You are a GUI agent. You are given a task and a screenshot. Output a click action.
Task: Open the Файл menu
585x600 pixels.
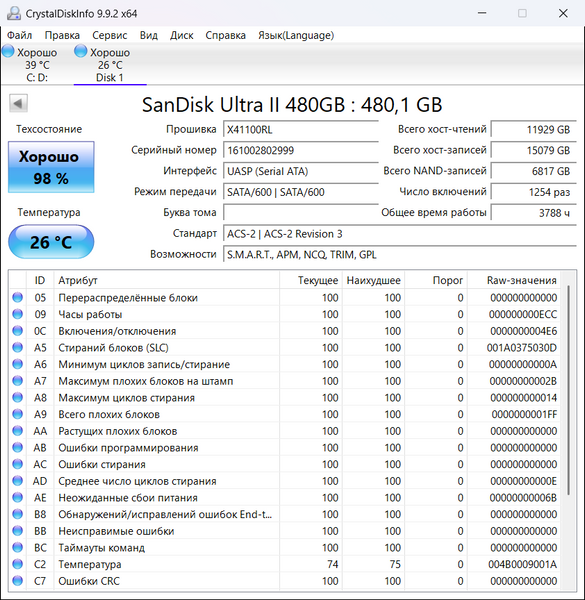(x=20, y=35)
